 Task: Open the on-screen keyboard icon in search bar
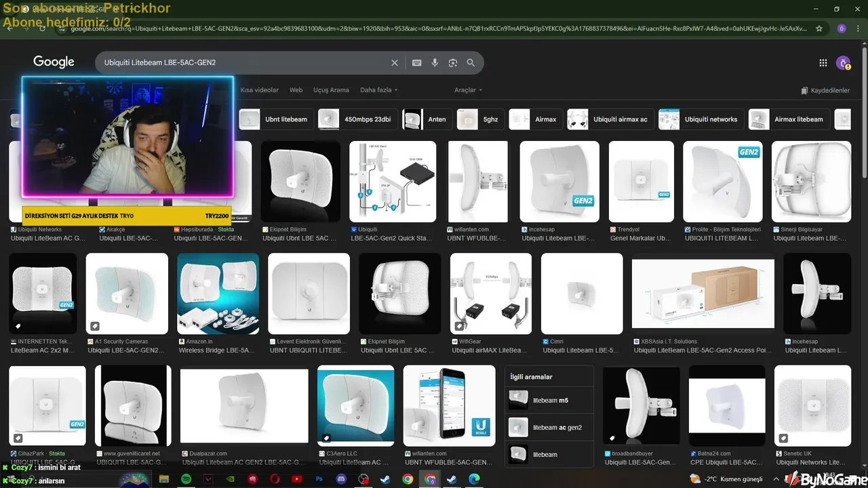(417, 62)
